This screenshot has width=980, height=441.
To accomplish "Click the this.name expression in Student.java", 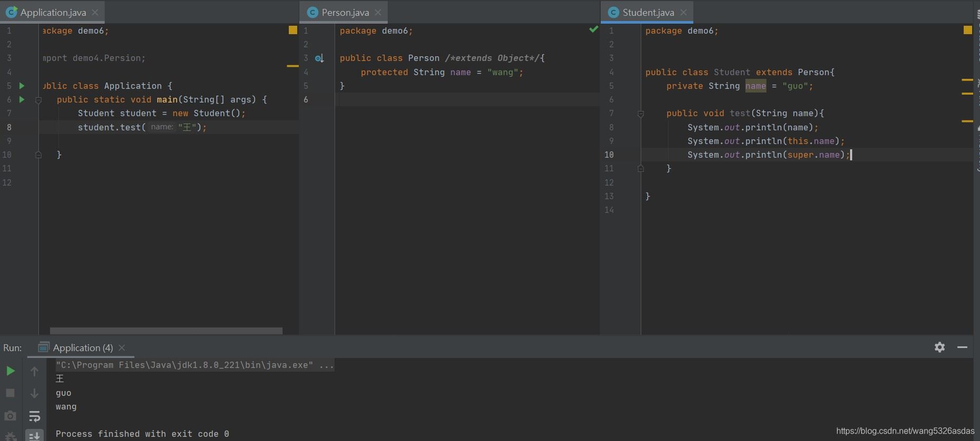I will [811, 141].
